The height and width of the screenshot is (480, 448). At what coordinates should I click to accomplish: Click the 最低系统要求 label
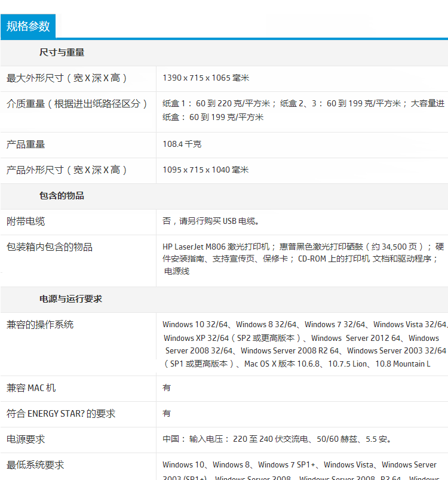(x=35, y=465)
